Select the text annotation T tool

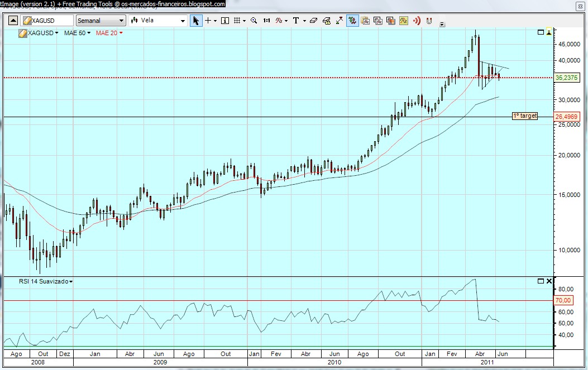point(296,21)
